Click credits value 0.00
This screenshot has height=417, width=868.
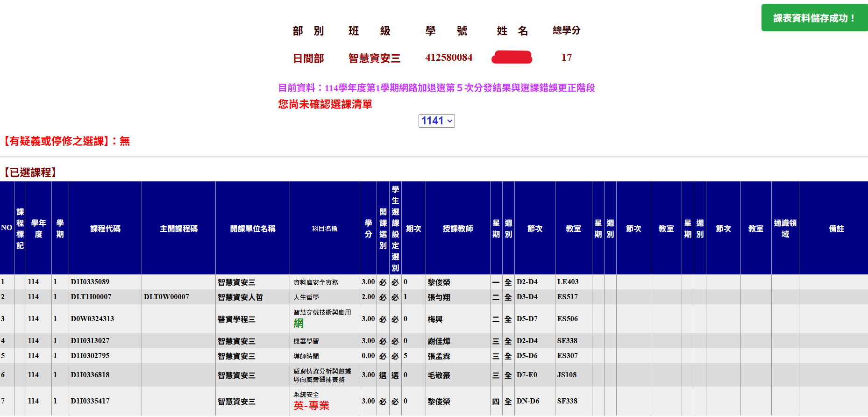(x=368, y=356)
